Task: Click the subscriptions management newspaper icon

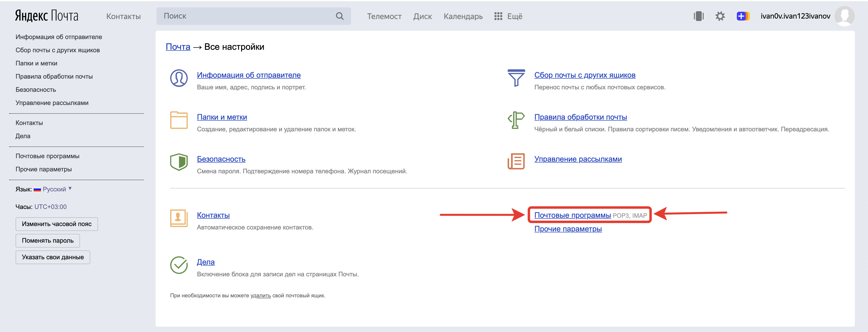Action: (x=516, y=161)
